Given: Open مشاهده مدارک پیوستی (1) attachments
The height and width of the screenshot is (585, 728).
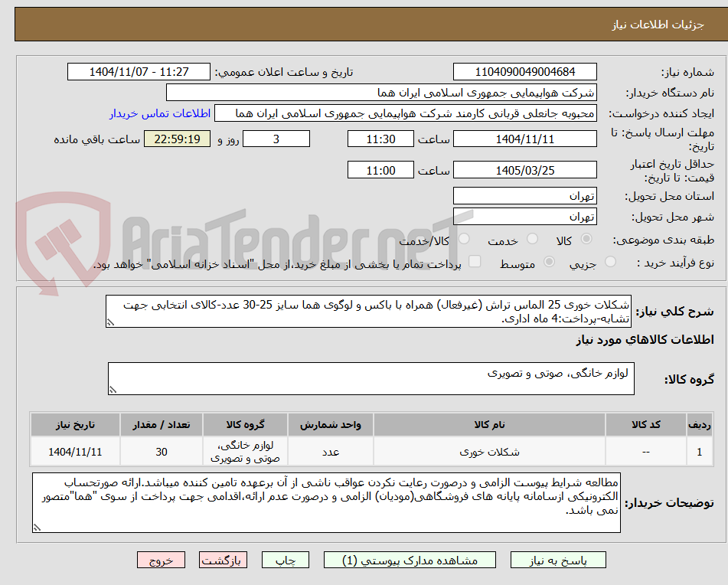Looking at the screenshot, I should coord(391,560).
